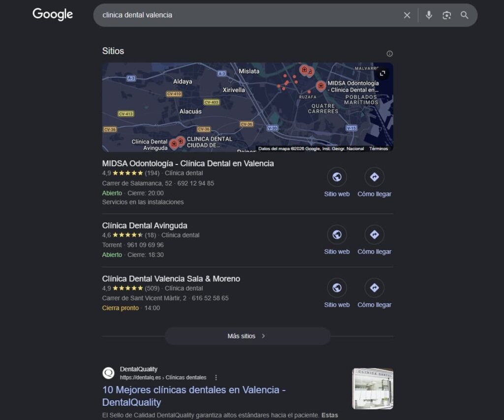The height and width of the screenshot is (420, 504).
Task: Open Sitio web icon for MIDSA Odontología
Action: (x=337, y=177)
